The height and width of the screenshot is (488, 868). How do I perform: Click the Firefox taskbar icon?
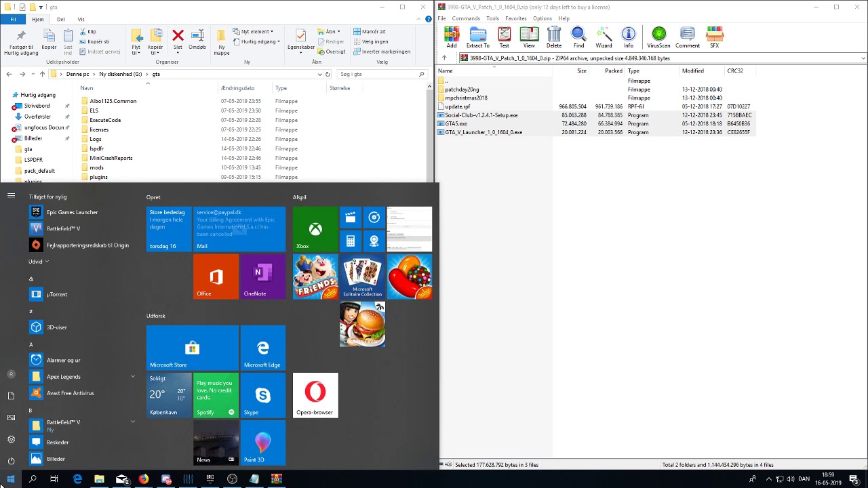144,479
